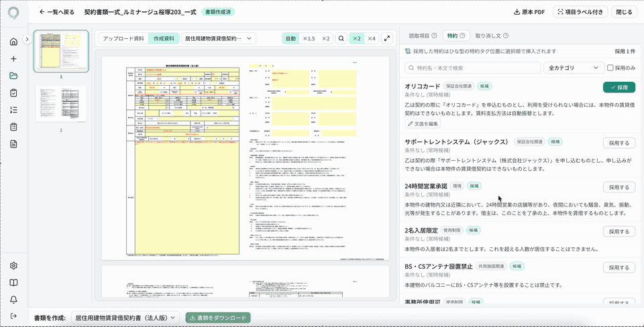Click 閉じる button
The image size is (644, 327).
point(625,12)
